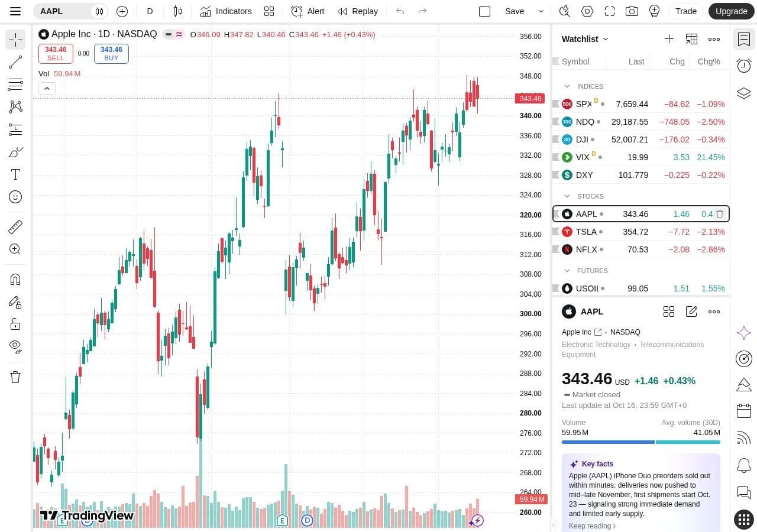Open the Save dropdown arrow

point(541,11)
